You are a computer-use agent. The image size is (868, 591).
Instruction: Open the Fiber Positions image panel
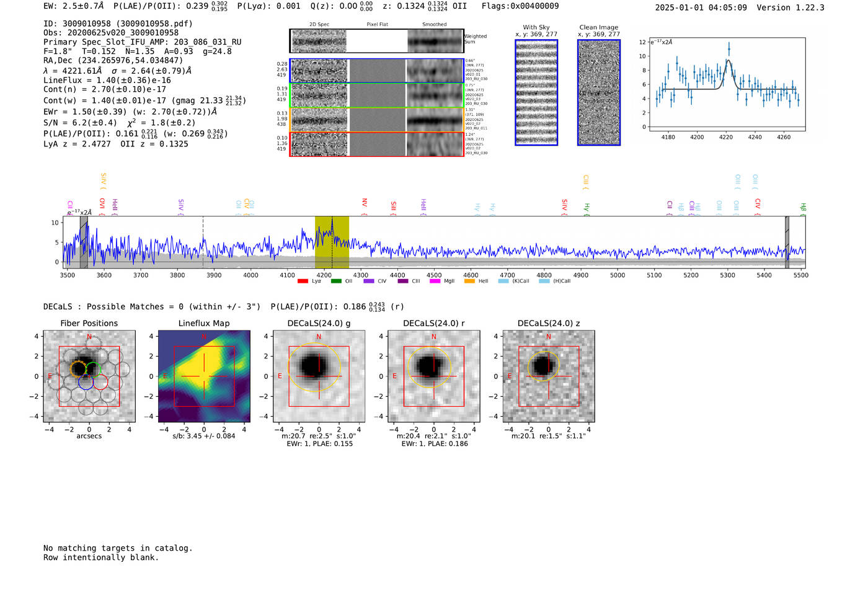click(89, 376)
